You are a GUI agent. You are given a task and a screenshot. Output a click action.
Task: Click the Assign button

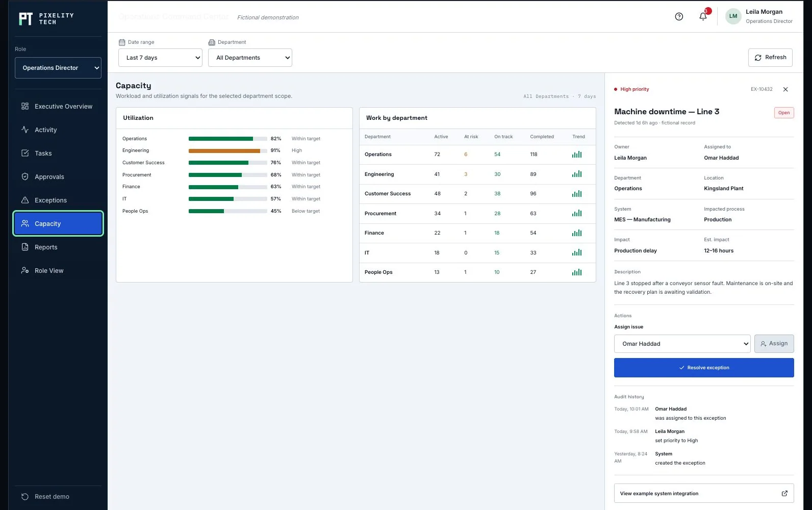pos(774,344)
